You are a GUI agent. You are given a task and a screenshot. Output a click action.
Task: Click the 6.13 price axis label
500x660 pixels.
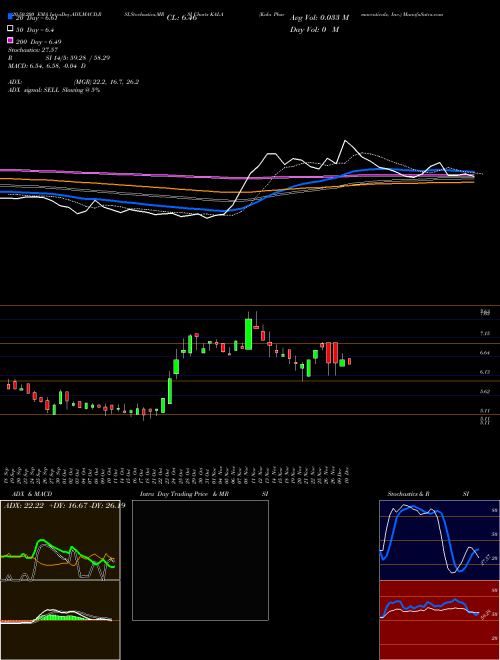click(x=485, y=372)
